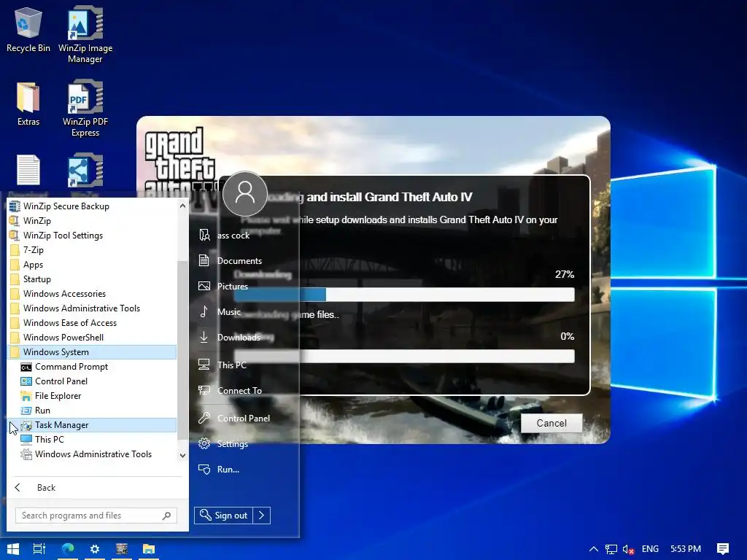Open Documents from start menu right pane
Viewport: 747px width, 560px height.
(230, 261)
